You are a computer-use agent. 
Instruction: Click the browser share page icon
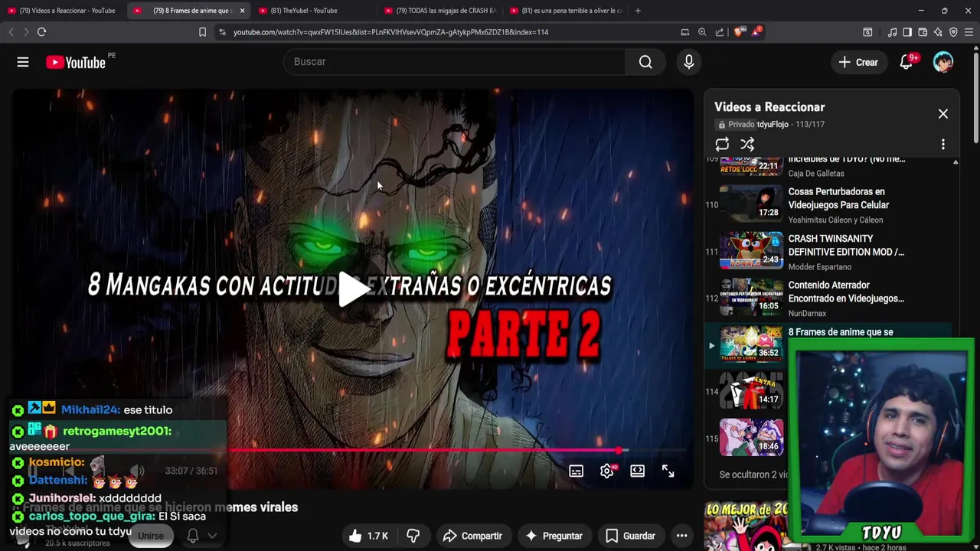coord(720,32)
